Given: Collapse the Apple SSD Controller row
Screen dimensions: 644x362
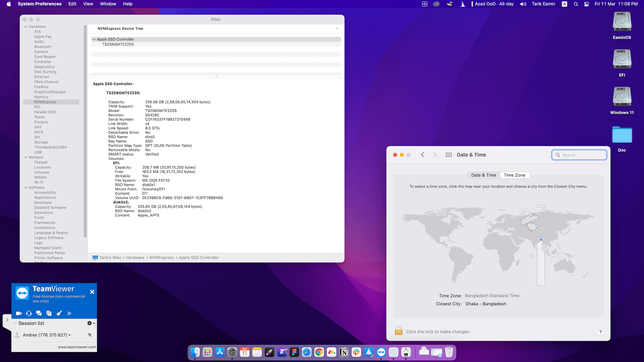Looking at the screenshot, I should pos(94,39).
